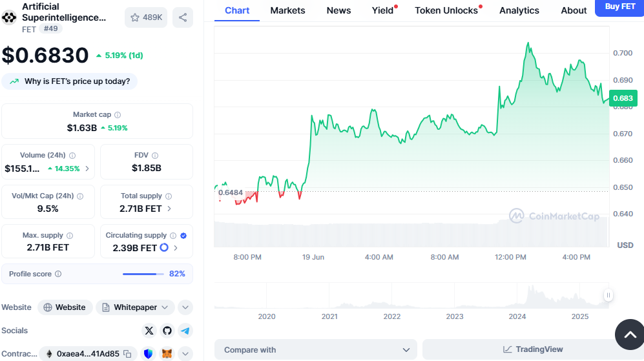
Task: Click the FET token logo icon
Action: pyautogui.click(x=8, y=17)
